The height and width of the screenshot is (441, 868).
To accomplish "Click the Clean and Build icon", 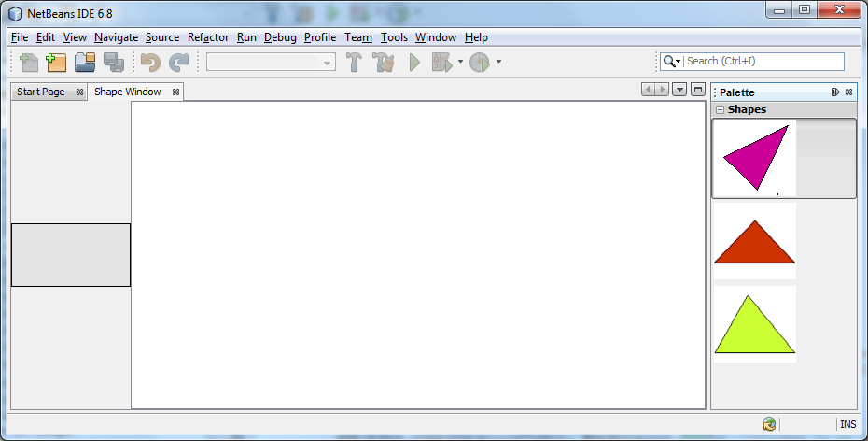I will click(383, 62).
